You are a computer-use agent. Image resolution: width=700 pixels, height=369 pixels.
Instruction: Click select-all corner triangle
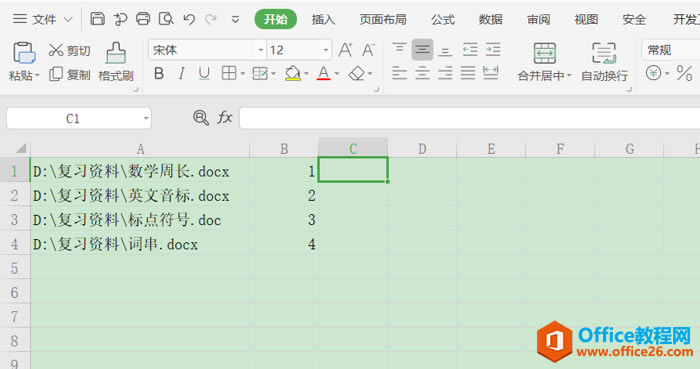20,148
